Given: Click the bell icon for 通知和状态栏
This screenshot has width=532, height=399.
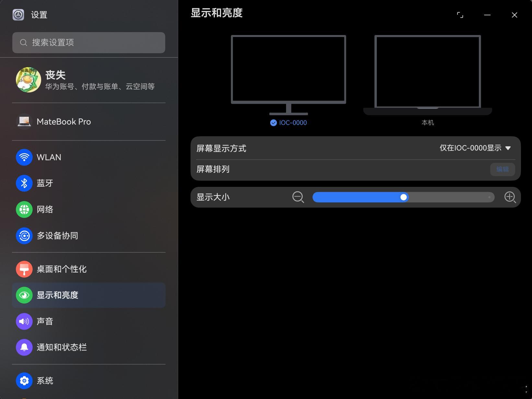Looking at the screenshot, I should coord(24,347).
